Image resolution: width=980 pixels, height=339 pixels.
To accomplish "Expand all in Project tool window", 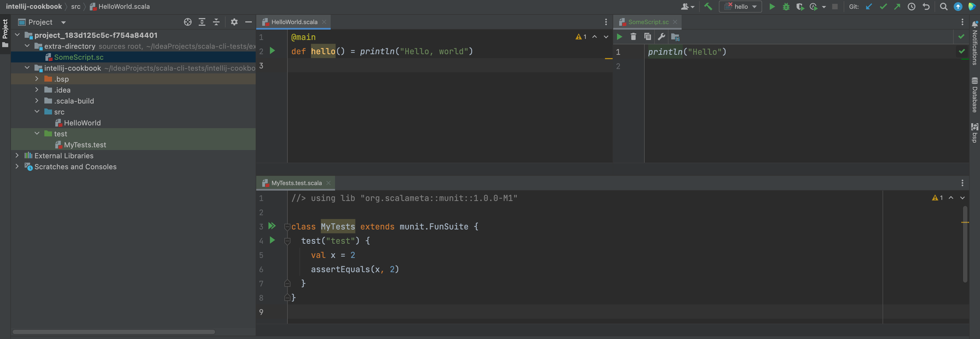I will point(202,22).
